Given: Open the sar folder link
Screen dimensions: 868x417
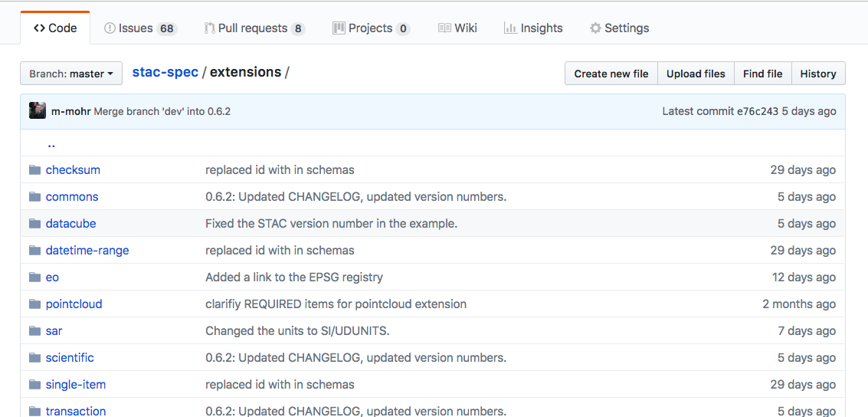Looking at the screenshot, I should 54,330.
